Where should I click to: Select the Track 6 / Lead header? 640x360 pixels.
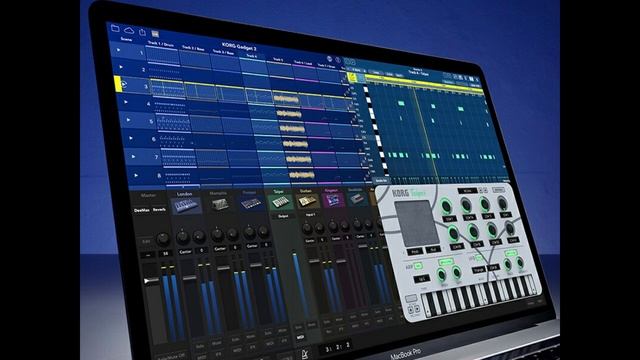coord(303,63)
